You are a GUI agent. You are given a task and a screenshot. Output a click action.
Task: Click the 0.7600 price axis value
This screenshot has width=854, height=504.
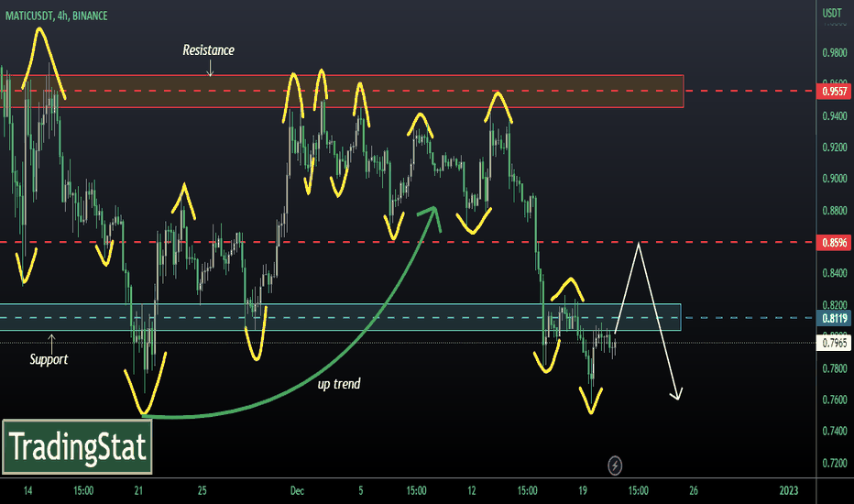coord(835,400)
